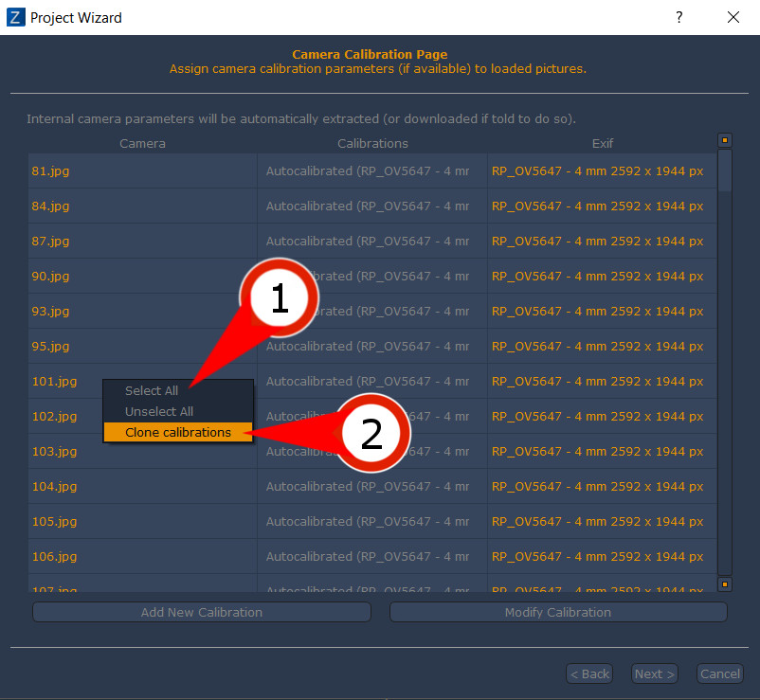Go back with the < Back button

pyautogui.click(x=588, y=673)
